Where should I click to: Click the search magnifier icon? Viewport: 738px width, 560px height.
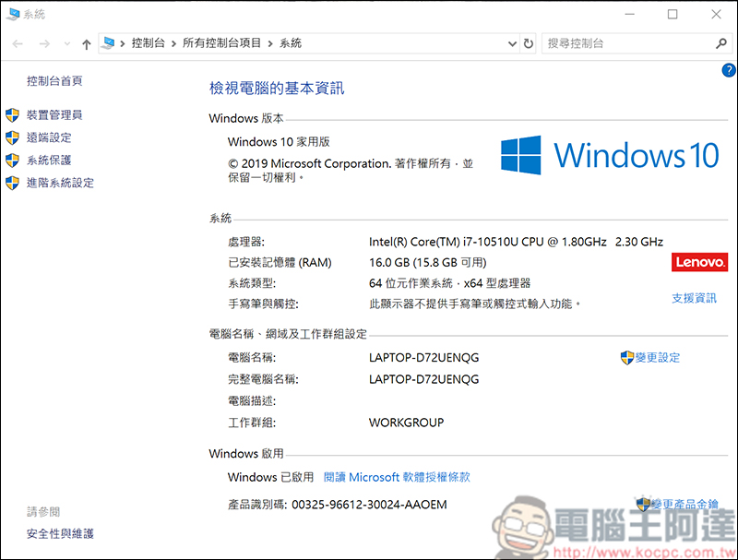tap(720, 43)
